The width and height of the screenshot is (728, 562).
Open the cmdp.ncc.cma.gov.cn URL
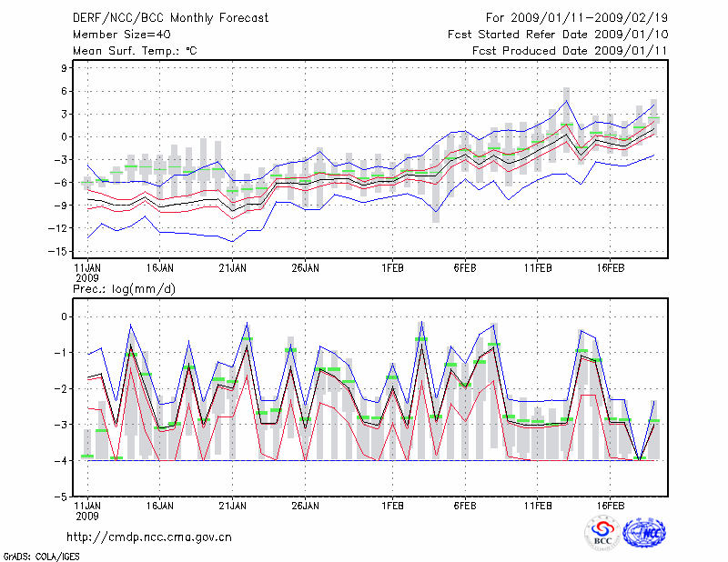click(149, 537)
